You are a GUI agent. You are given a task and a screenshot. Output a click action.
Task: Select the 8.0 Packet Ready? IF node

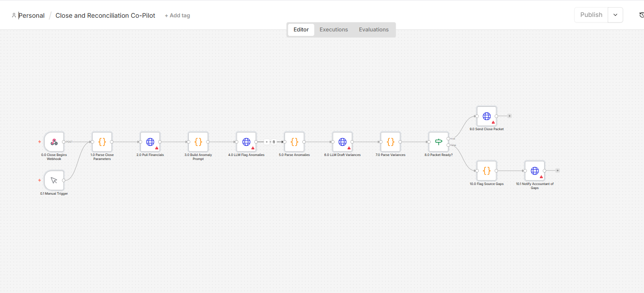[x=439, y=142]
